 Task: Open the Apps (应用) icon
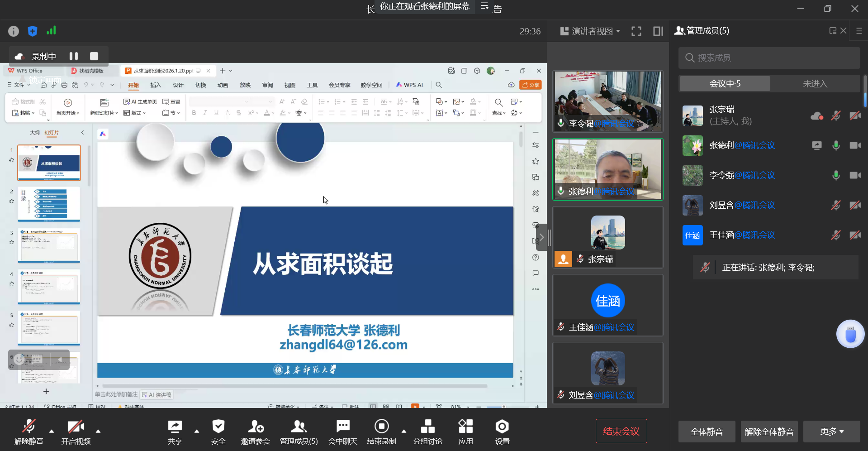(465, 427)
